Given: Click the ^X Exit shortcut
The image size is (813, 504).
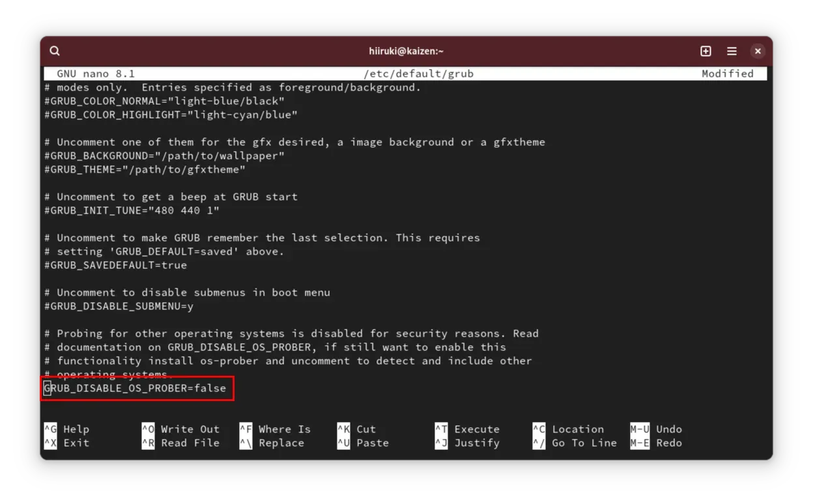Looking at the screenshot, I should [x=66, y=443].
